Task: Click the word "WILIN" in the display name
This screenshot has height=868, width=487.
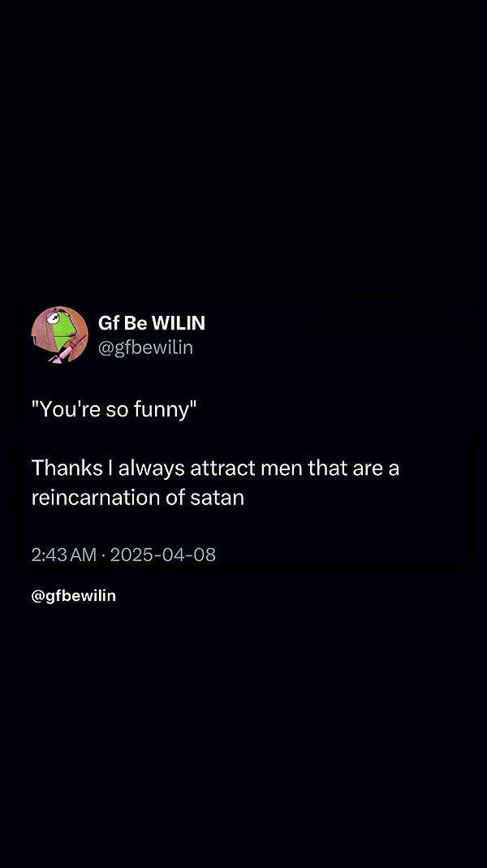Action: click(179, 322)
